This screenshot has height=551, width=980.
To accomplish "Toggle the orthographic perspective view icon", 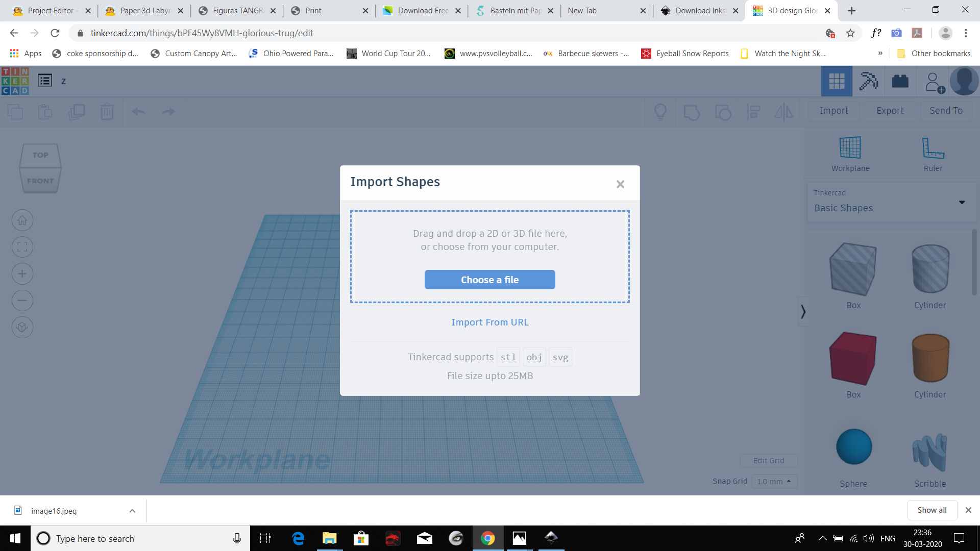I will [x=22, y=327].
